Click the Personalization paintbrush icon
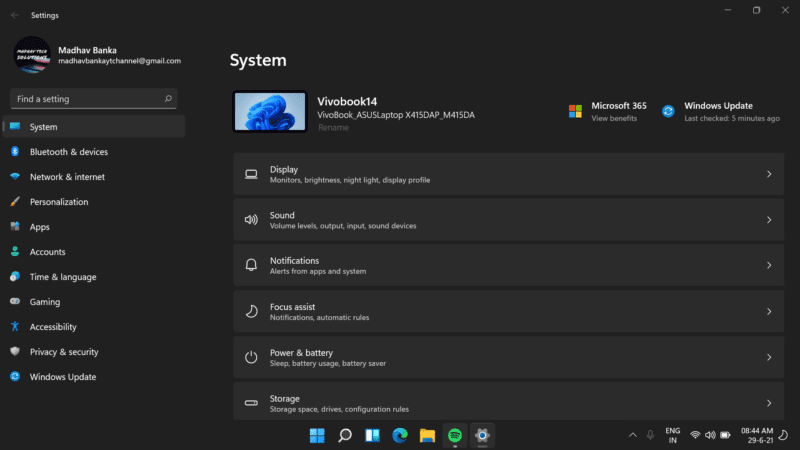 click(15, 202)
